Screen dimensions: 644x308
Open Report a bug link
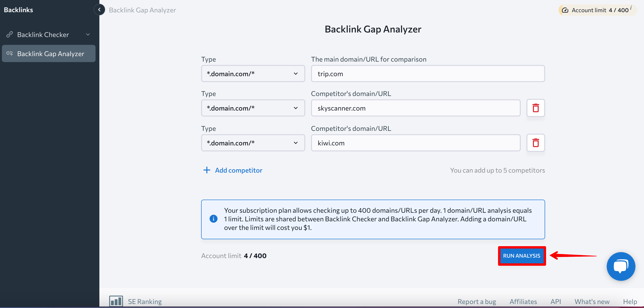point(477,302)
